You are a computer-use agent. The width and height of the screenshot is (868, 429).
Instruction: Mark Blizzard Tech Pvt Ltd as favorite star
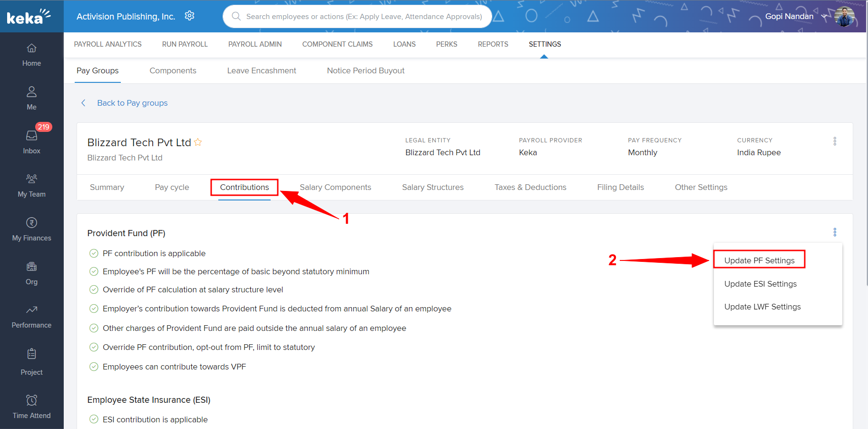click(x=198, y=142)
